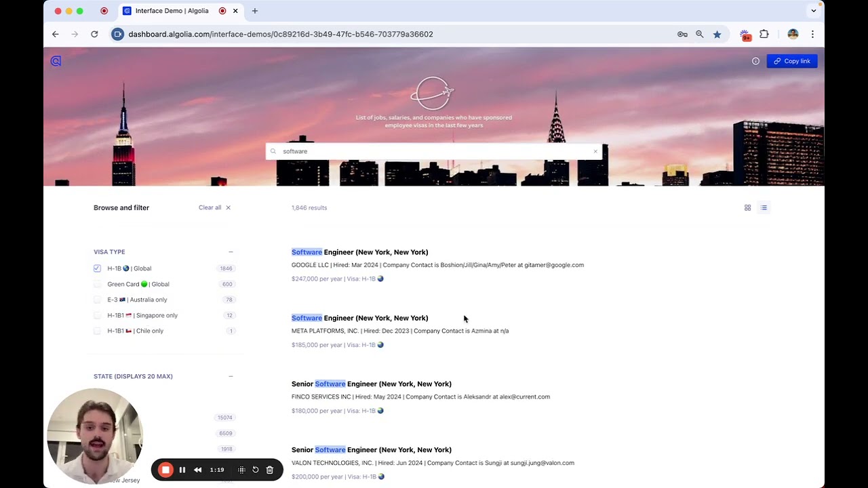
Task: Open Chrome three-dot menu
Action: click(812, 34)
